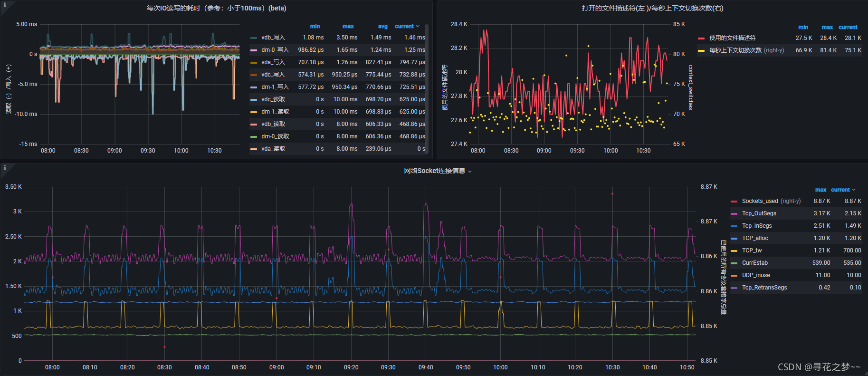Change the Tcp_OutSegs series color swatch
Viewport: 868px width, 376px height.
click(734, 213)
